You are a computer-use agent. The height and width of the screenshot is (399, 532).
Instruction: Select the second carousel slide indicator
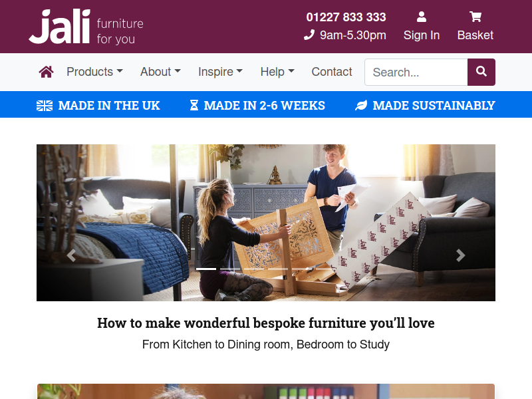click(230, 269)
